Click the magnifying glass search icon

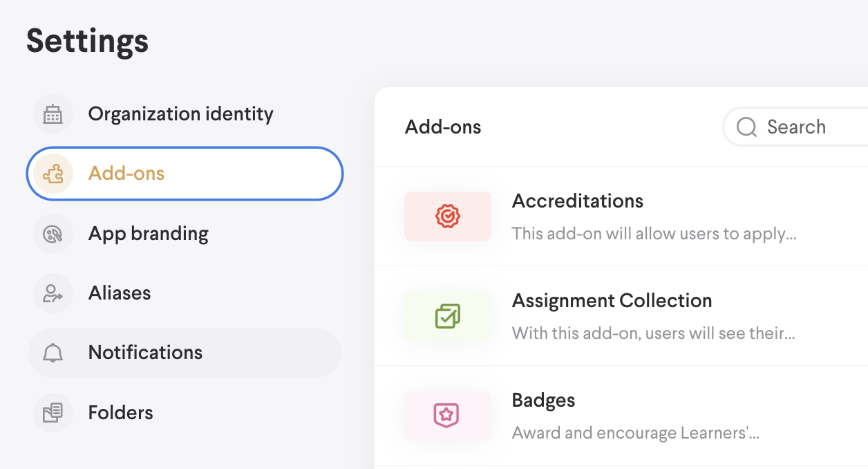tap(747, 127)
